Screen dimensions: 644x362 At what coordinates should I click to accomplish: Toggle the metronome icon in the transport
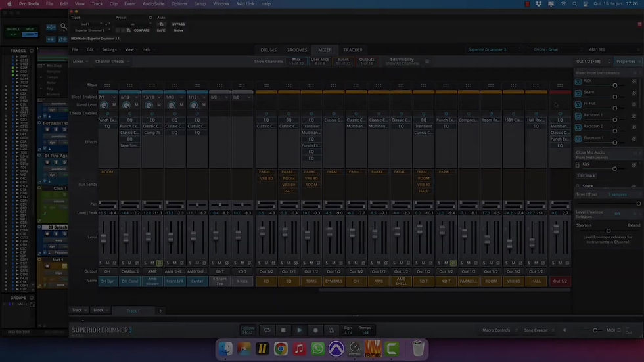pos(331,330)
